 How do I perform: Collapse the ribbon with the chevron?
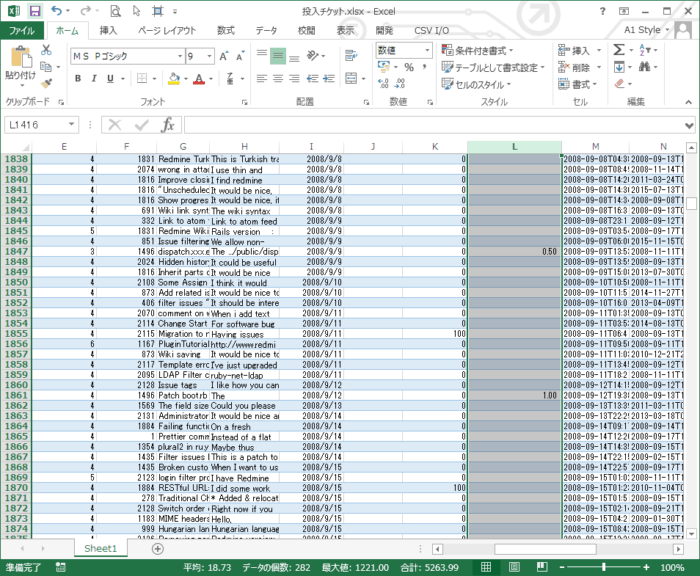coord(688,102)
